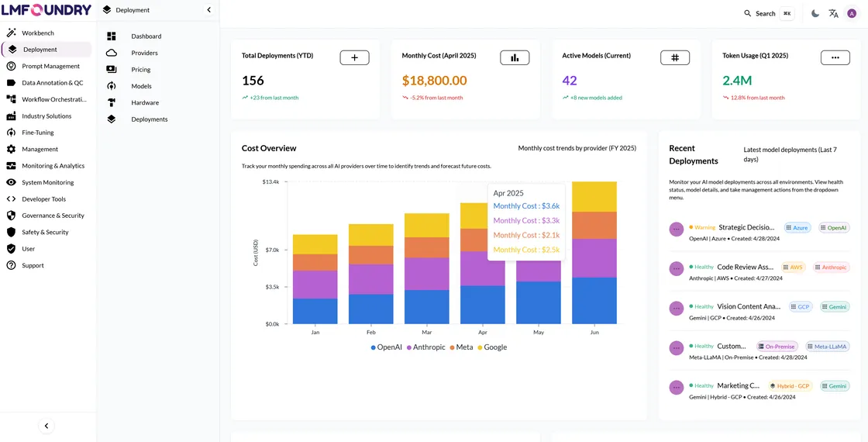The width and height of the screenshot is (868, 442).
Task: Click the Providers cloud icon
Action: (112, 53)
